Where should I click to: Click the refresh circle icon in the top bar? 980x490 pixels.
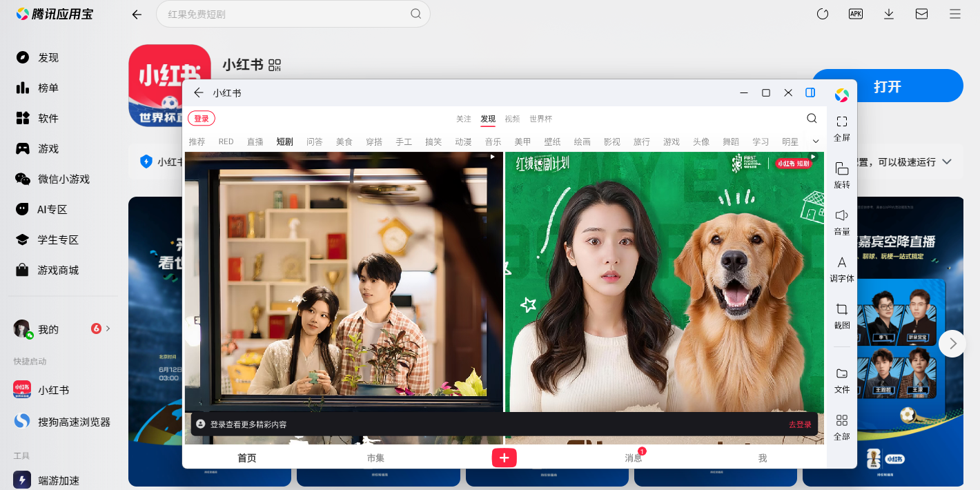coord(822,14)
